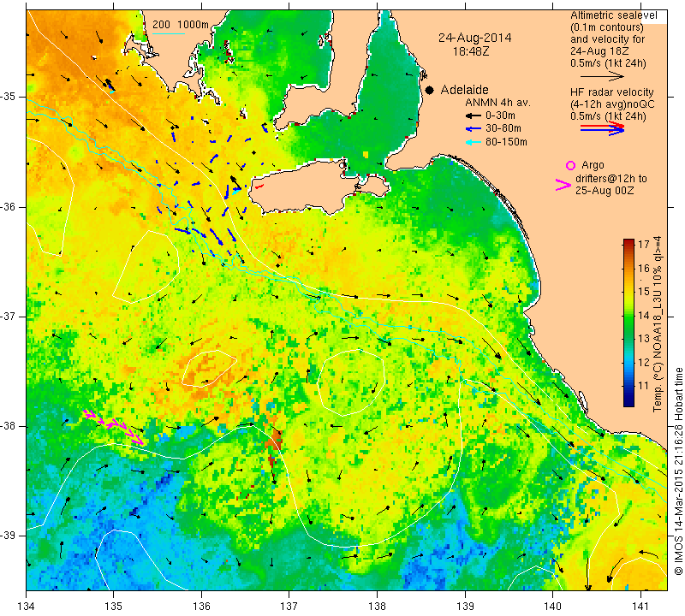Click the color bar tick label 14
Screen dimensions: 685x616
pos(644,315)
